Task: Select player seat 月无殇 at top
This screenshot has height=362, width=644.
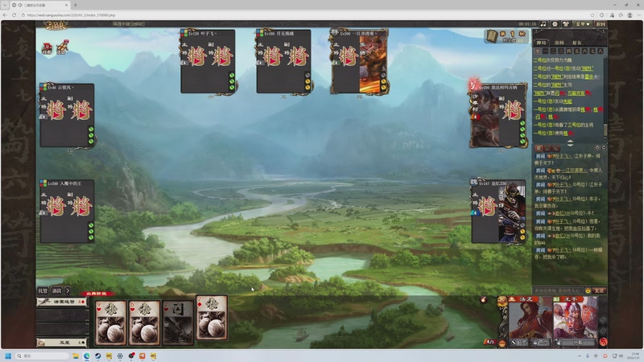Action: (x=283, y=61)
